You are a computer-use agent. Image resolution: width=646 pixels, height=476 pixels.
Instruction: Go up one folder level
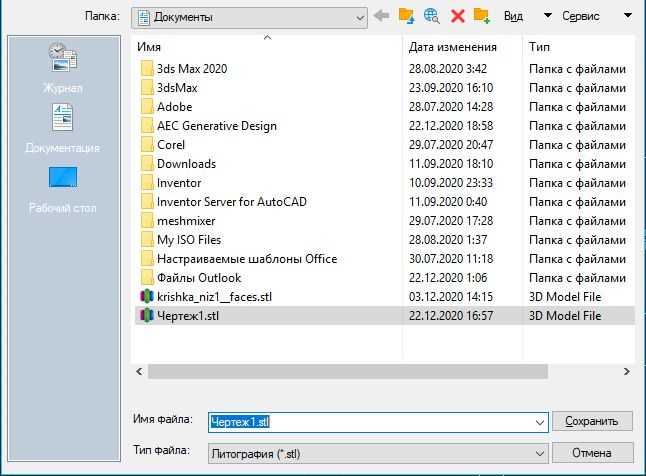(x=406, y=16)
